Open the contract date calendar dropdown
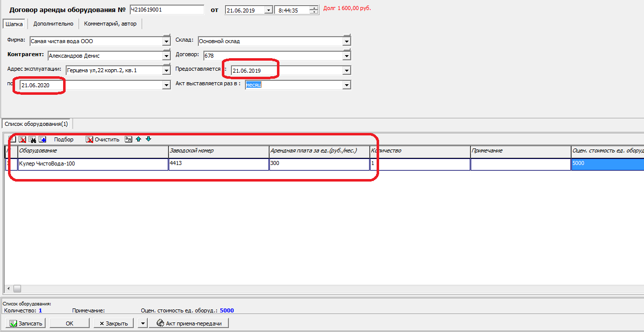The image size is (644, 332). [268, 10]
